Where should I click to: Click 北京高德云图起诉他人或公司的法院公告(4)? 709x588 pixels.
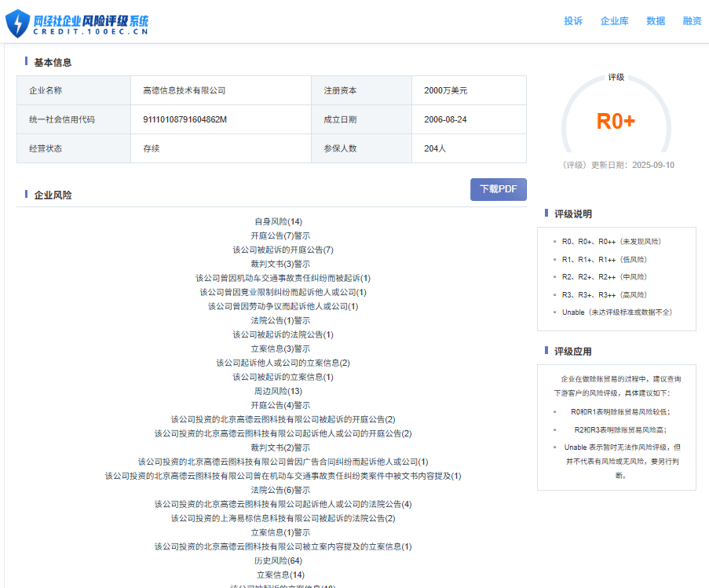tap(283, 504)
